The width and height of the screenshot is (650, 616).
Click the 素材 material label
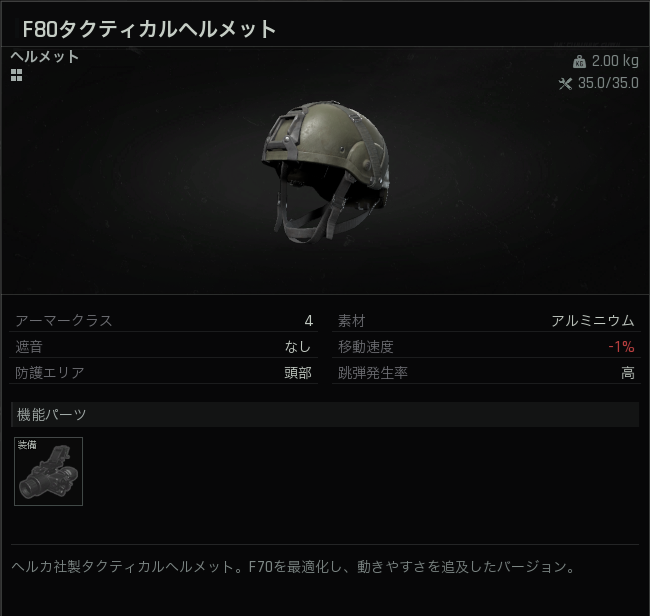tap(352, 321)
